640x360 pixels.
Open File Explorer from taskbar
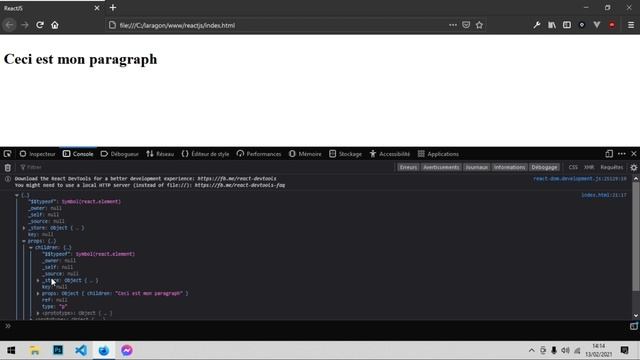[x=35, y=350]
